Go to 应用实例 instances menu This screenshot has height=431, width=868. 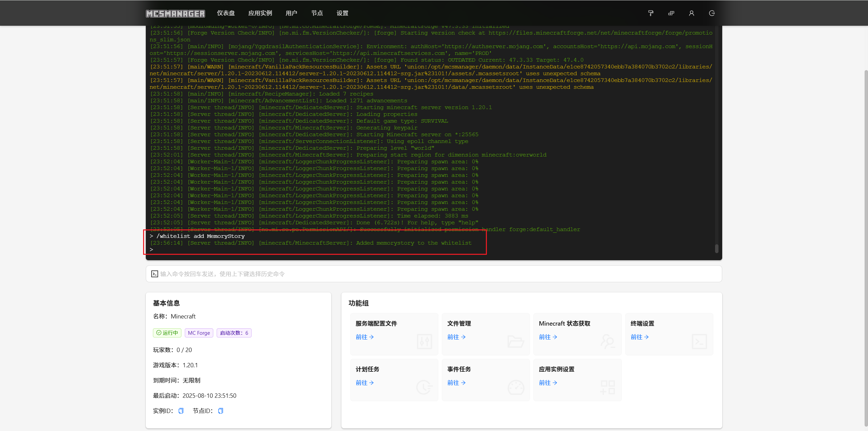(x=260, y=13)
